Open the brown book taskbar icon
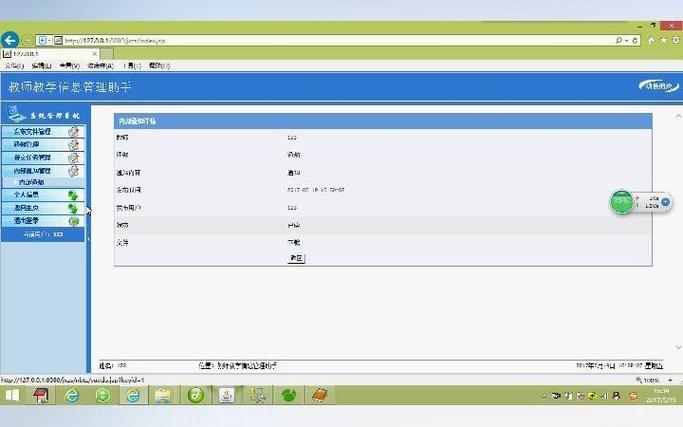683x427 pixels. [x=319, y=395]
